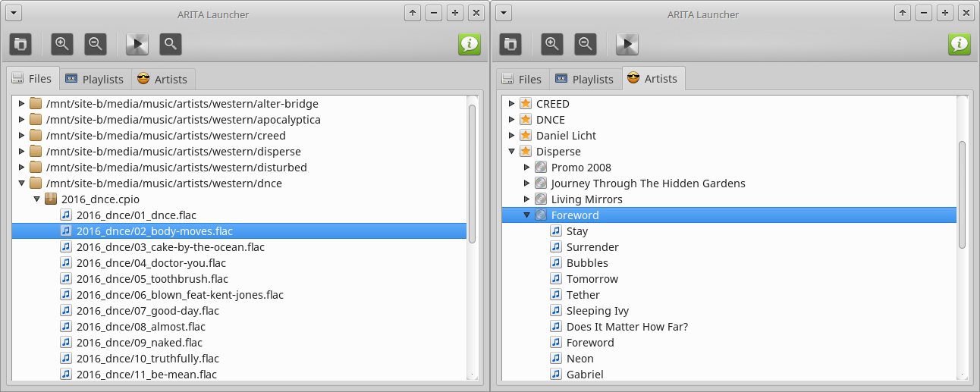Screen dimensions: 980x392
Task: Expand the CREED artist node
Action: pos(511,104)
